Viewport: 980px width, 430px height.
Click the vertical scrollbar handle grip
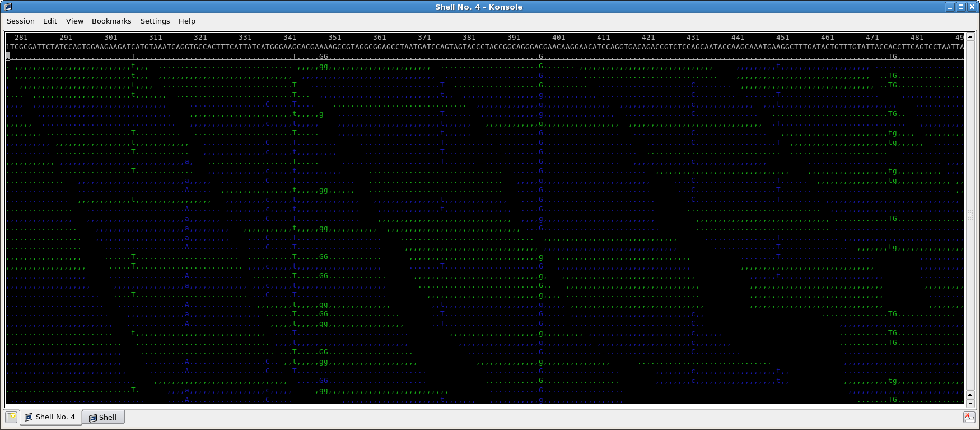click(x=970, y=215)
